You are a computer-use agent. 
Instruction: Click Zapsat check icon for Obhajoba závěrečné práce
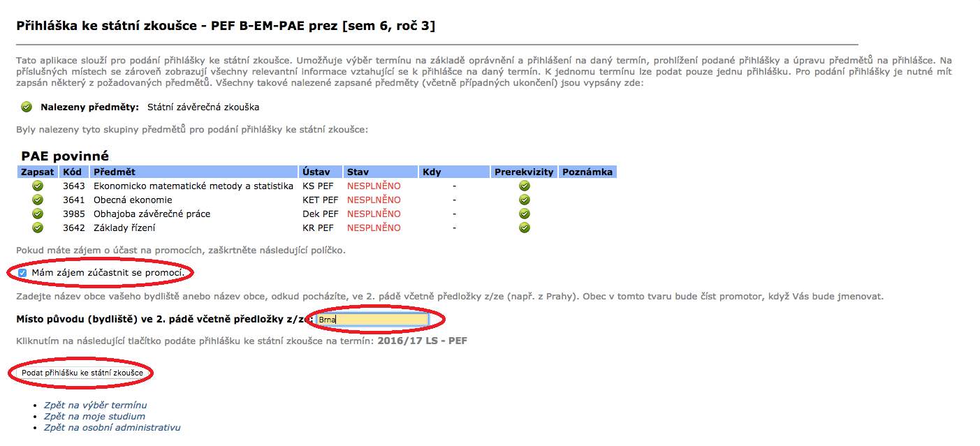pos(38,214)
